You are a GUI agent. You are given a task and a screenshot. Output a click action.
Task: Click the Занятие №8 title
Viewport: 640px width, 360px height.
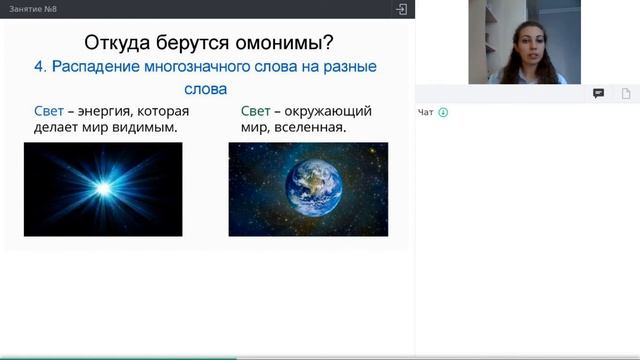click(x=33, y=9)
